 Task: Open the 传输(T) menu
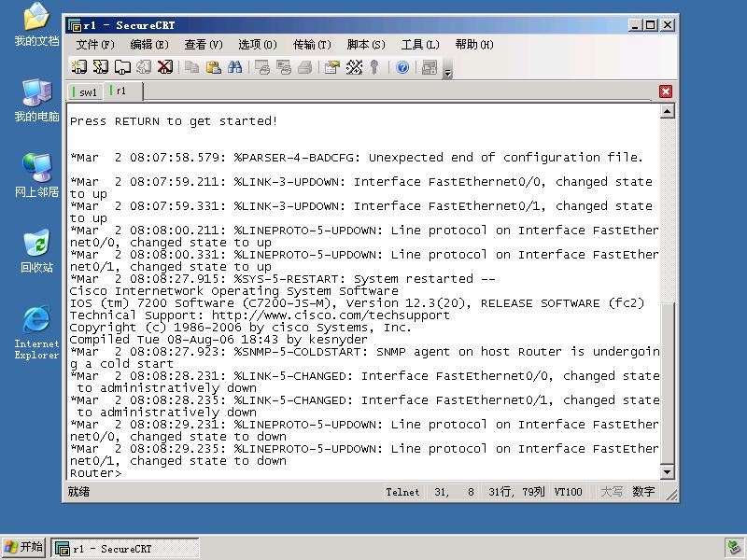312,45
